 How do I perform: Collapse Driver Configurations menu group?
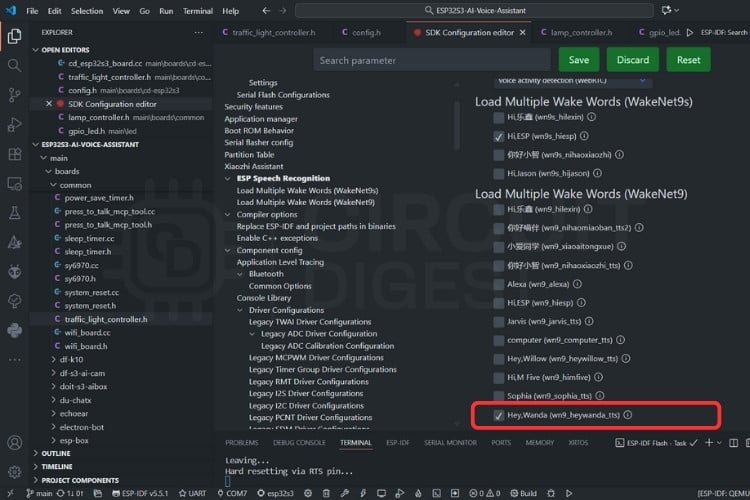click(x=240, y=310)
